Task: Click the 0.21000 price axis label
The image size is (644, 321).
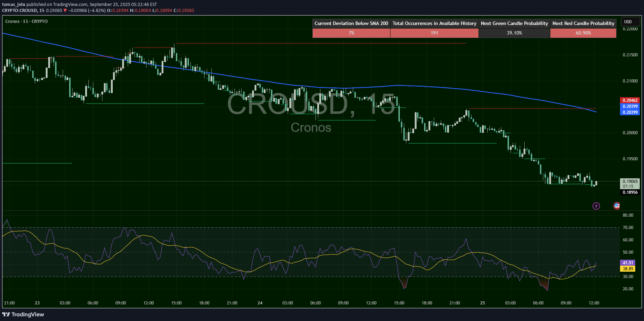Action: [x=630, y=81]
